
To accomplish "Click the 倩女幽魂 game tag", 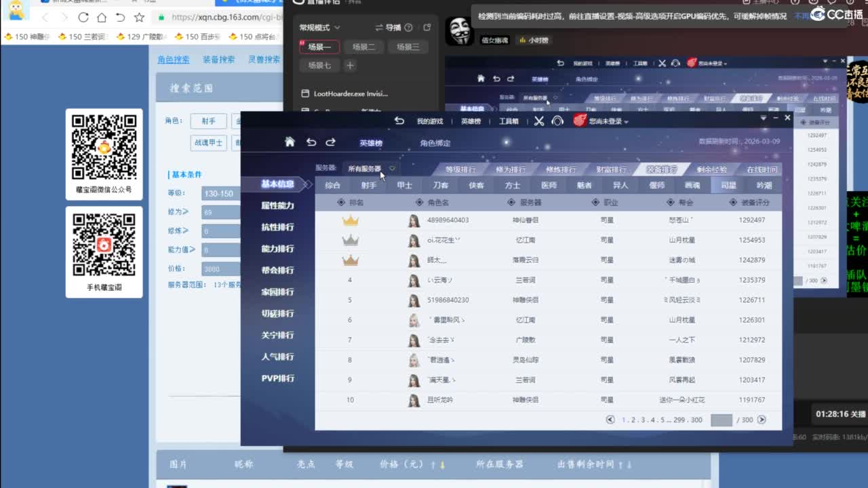I will 494,40.
